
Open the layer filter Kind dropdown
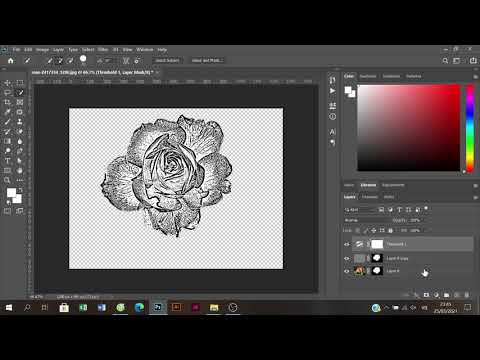[x=359, y=210]
